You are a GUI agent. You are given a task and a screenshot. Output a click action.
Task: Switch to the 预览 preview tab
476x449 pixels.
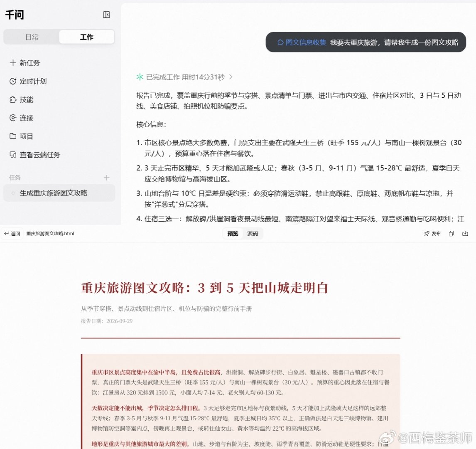tap(233, 234)
